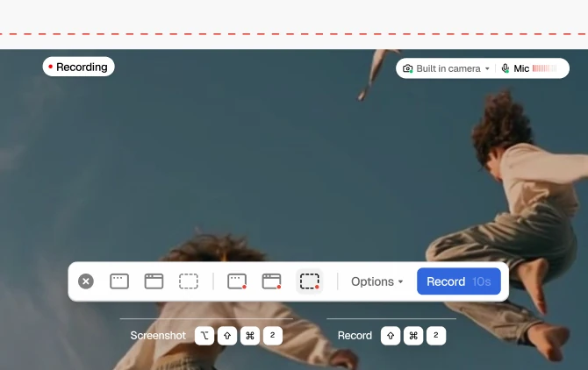The height and width of the screenshot is (370, 588).
Task: Click the Mic label
Action: [521, 68]
